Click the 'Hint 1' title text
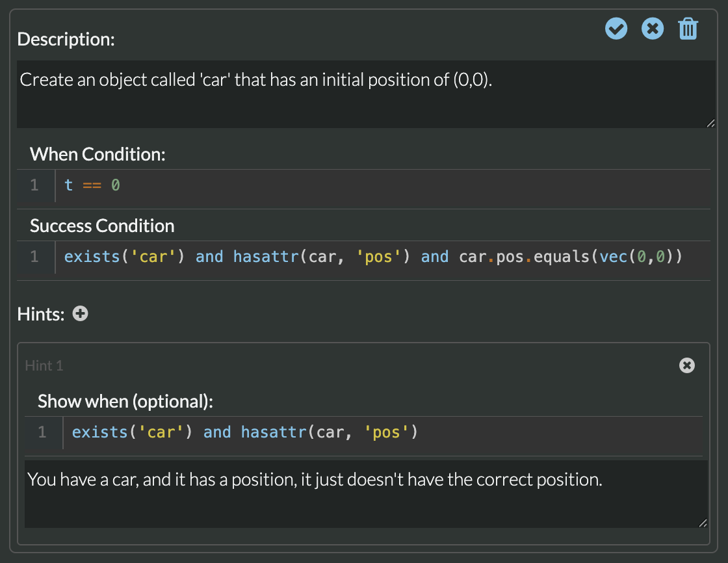This screenshot has height=563, width=728. click(x=44, y=365)
